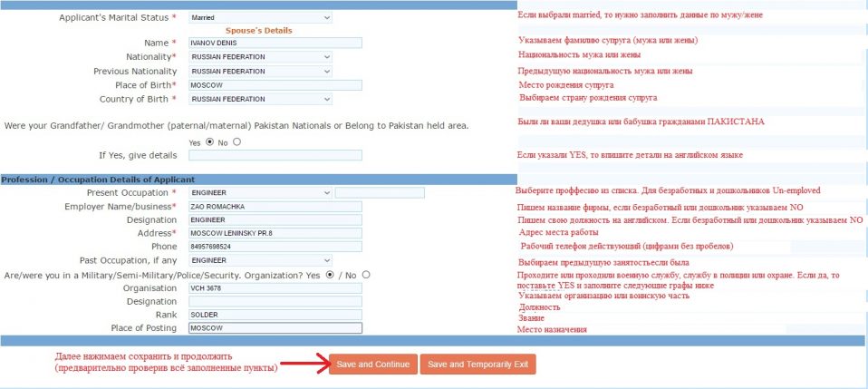Open spouse Country of Birth dropdown
868x389 pixels.
260,99
